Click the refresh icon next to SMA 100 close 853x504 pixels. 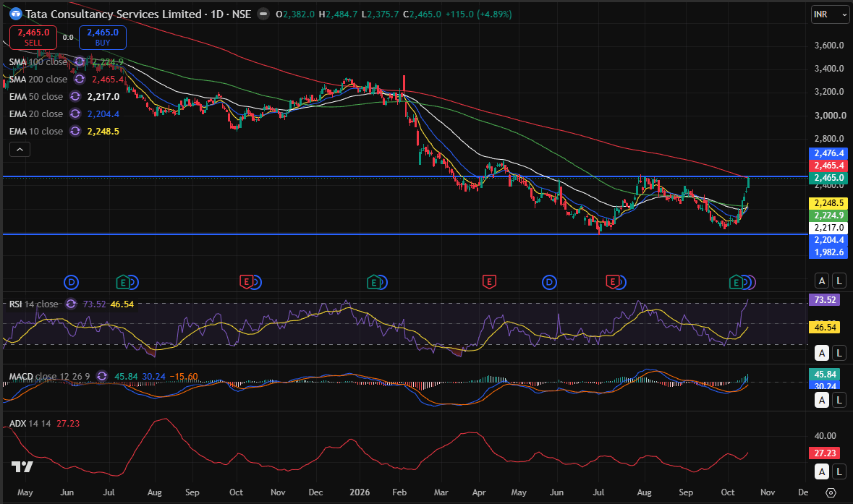point(80,62)
